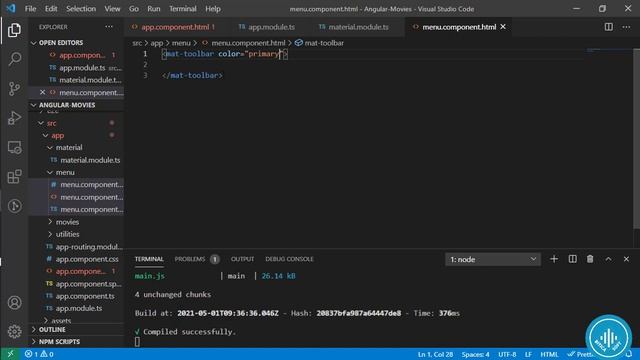Image resolution: width=640 pixels, height=360 pixels.
Task: Expand the Outline section
Action: [76, 329]
